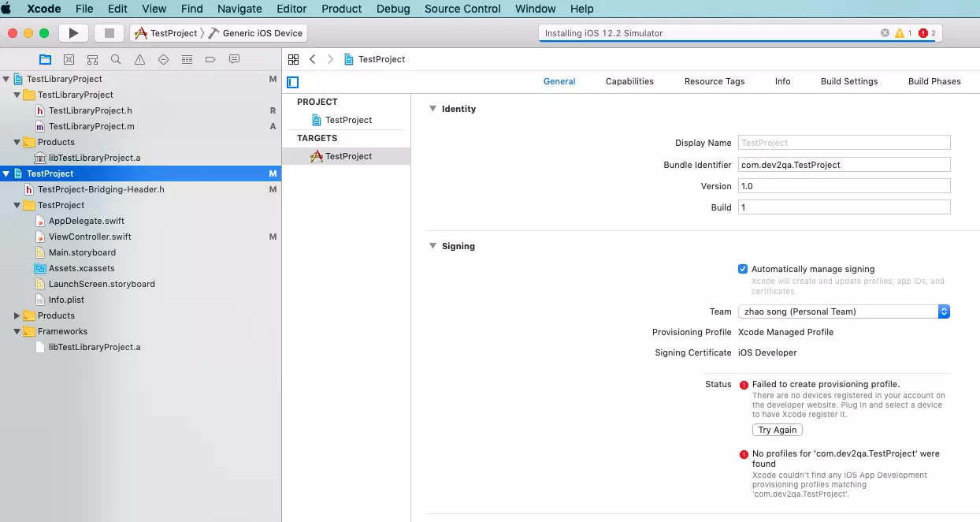This screenshot has height=522, width=980.
Task: Collapse the Signing section
Action: 432,246
